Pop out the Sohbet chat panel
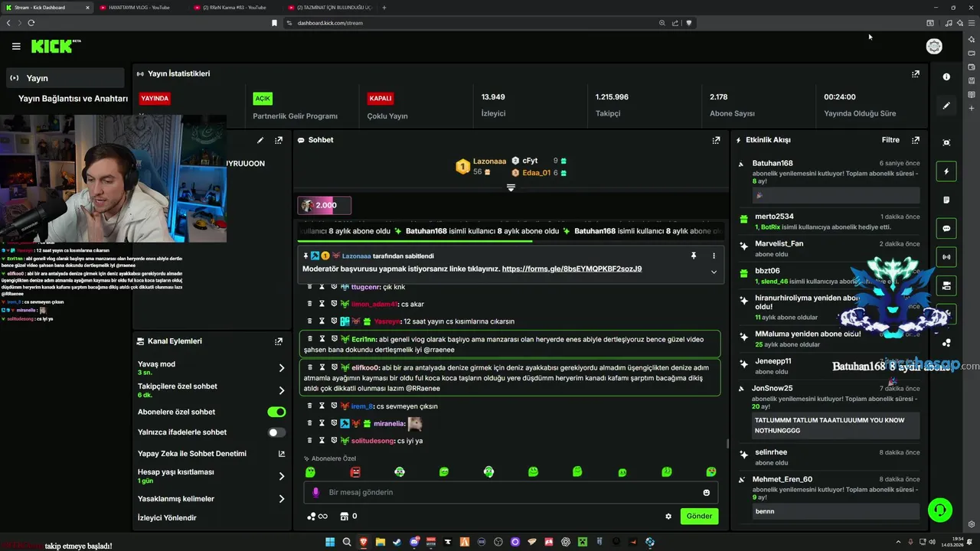This screenshot has width=980, height=551. (x=716, y=140)
